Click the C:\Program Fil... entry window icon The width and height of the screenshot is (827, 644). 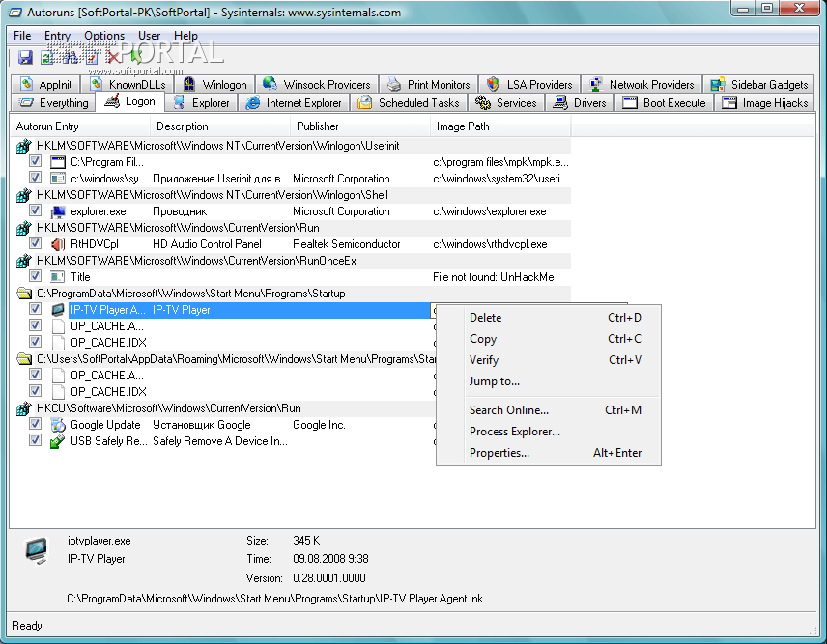tap(58, 162)
